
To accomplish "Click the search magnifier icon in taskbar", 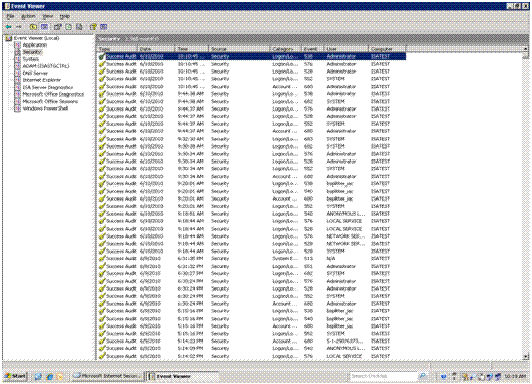I will point(422,376).
